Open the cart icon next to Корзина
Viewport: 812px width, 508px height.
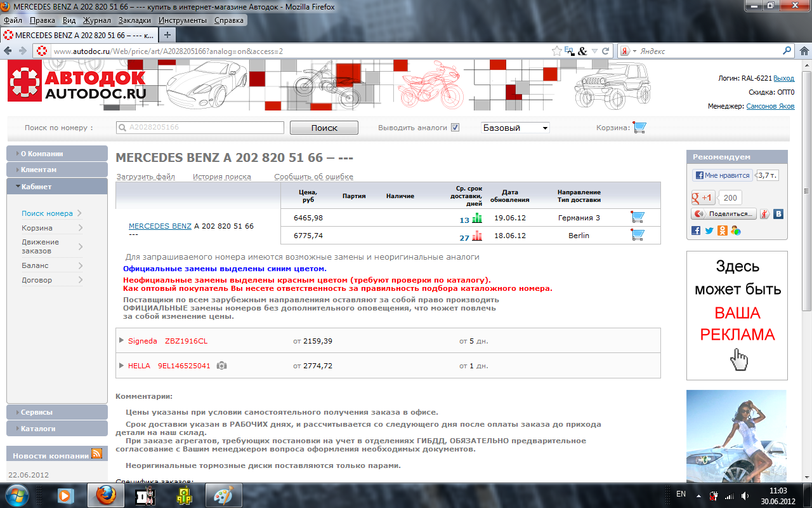pyautogui.click(x=639, y=128)
